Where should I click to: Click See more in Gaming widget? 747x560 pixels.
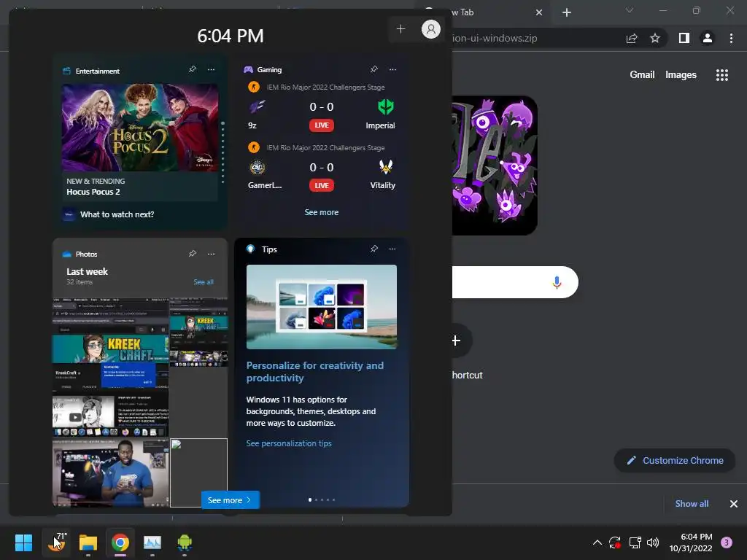pos(322,212)
